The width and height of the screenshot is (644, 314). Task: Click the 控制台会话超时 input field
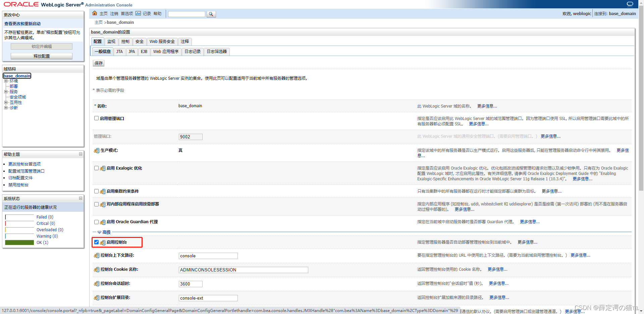click(191, 284)
